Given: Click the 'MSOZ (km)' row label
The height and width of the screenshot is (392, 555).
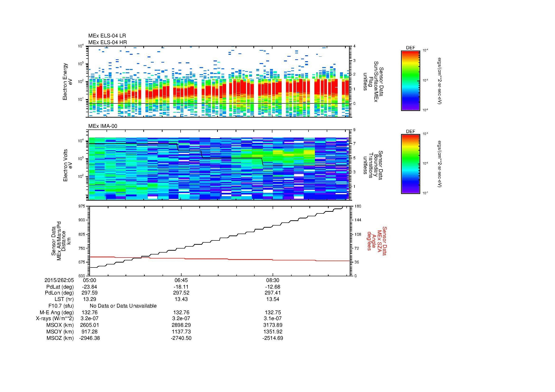Looking at the screenshot, I should (x=60, y=338).
